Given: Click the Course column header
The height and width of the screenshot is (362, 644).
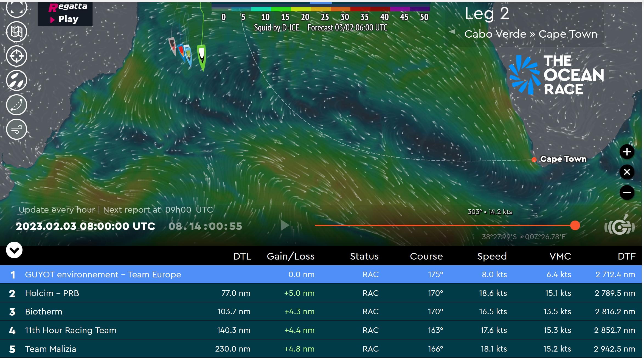Looking at the screenshot, I should pos(426,256).
